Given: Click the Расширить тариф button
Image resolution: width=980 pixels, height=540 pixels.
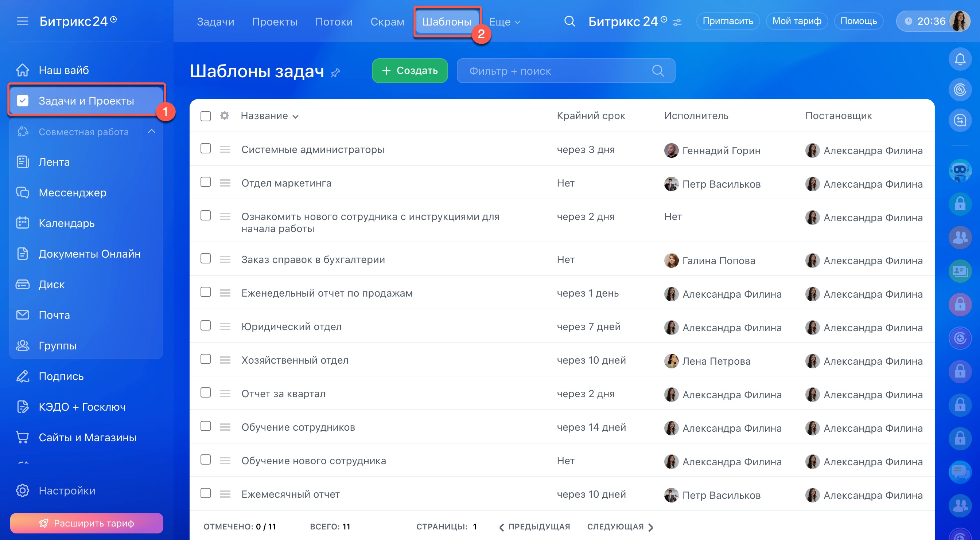Looking at the screenshot, I should (86, 523).
